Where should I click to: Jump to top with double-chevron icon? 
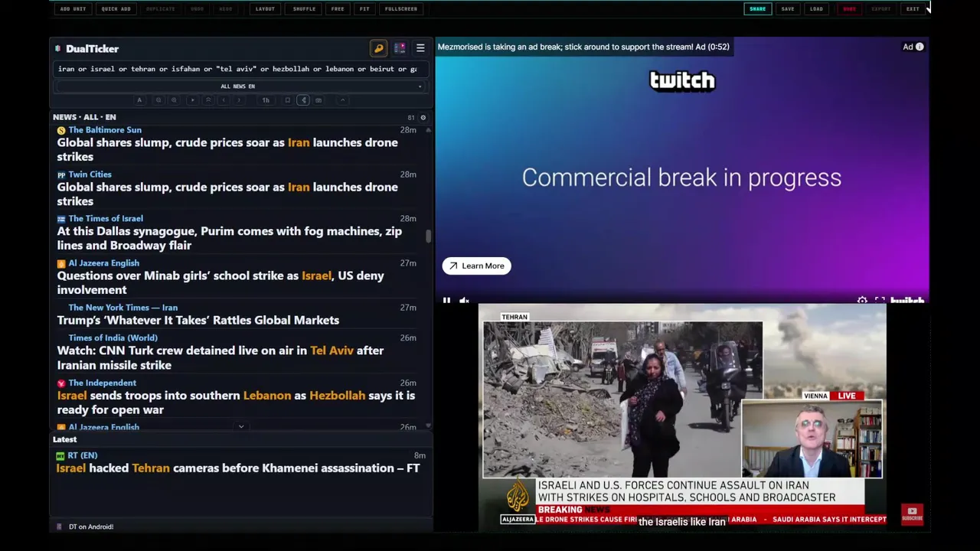[207, 100]
